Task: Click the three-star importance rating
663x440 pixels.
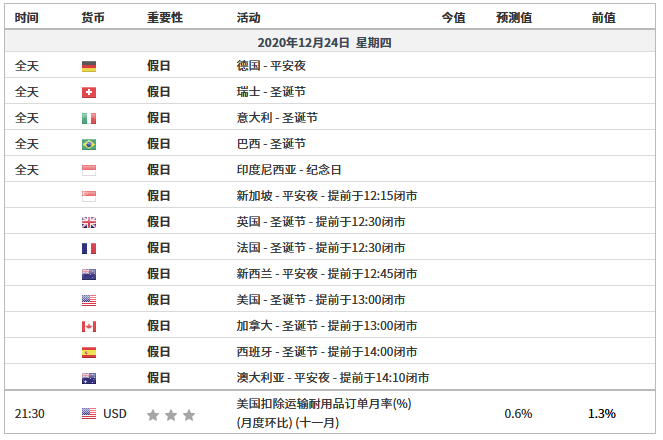Action: 171,414
